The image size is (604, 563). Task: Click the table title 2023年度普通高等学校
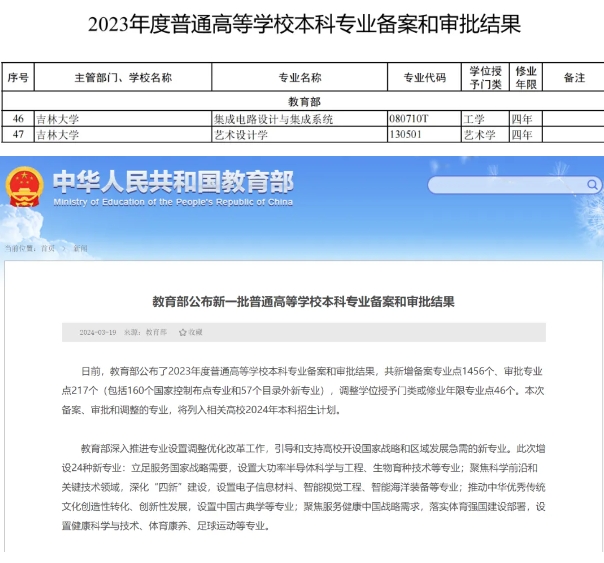tap(304, 24)
